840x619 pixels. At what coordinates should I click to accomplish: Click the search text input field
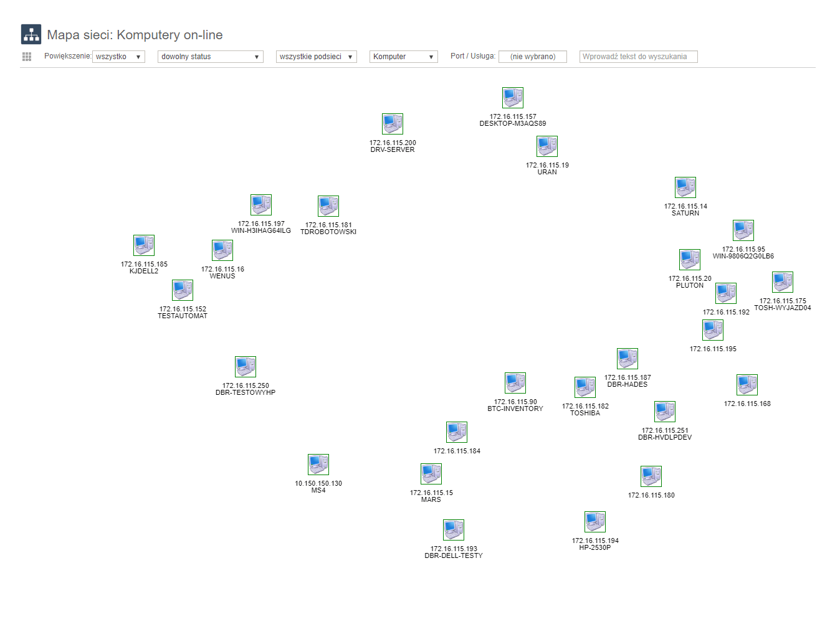(639, 57)
